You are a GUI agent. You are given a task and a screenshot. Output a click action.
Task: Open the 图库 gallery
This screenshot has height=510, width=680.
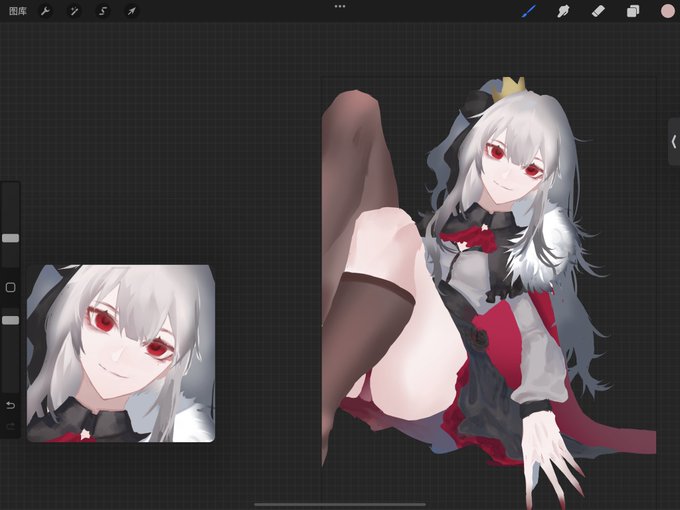[18, 11]
